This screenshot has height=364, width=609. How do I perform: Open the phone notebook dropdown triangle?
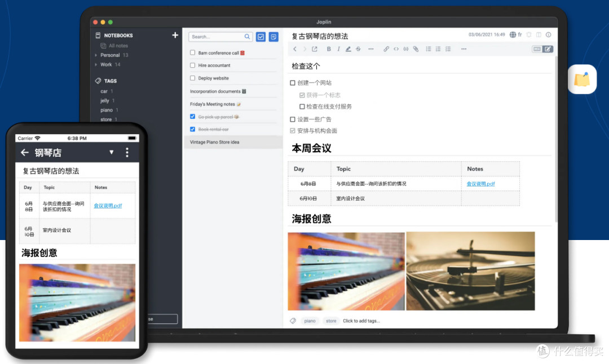point(112,152)
